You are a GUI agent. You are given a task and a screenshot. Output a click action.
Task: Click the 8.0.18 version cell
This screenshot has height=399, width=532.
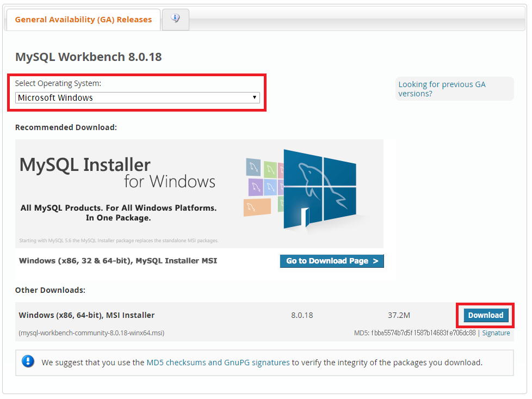coord(302,316)
